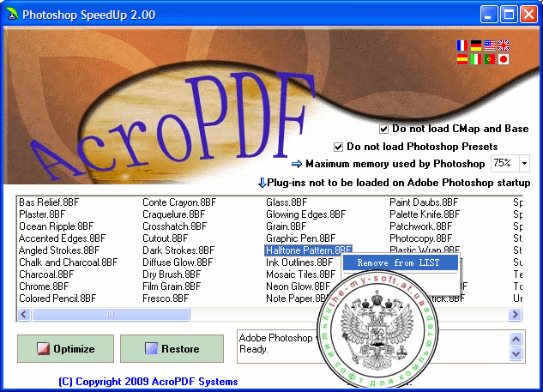Open the maximum memory percentage dropdown
Image resolution: width=543 pixels, height=392 pixels.
click(x=524, y=163)
